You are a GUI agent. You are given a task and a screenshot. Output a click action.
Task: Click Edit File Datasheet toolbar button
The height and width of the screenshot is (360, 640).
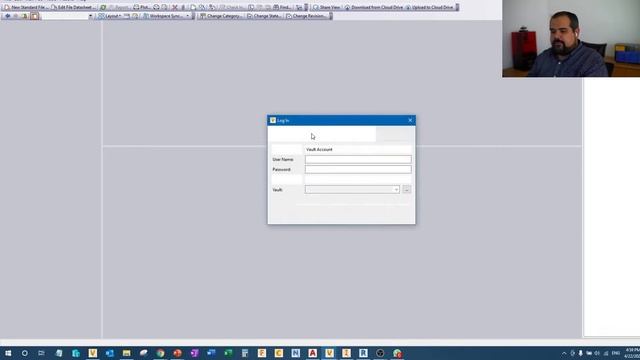73,7
